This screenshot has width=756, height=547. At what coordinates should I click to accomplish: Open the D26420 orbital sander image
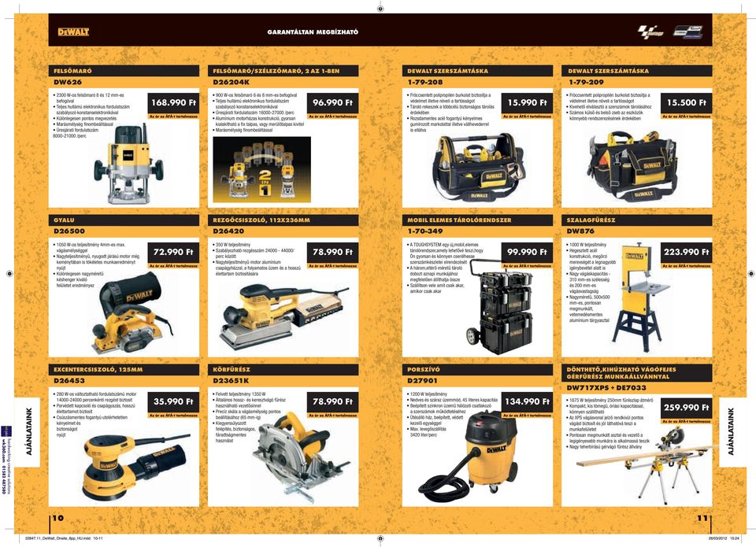[283, 316]
